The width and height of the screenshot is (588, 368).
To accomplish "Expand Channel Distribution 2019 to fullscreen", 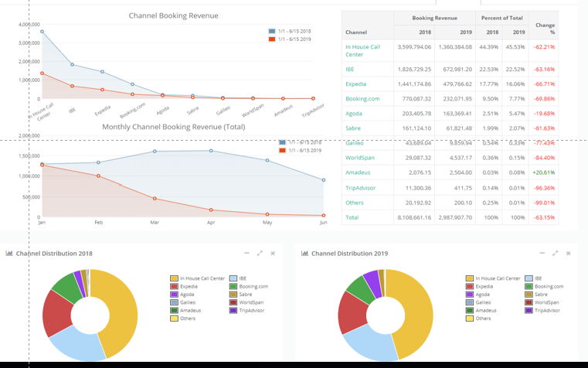I will point(554,253).
